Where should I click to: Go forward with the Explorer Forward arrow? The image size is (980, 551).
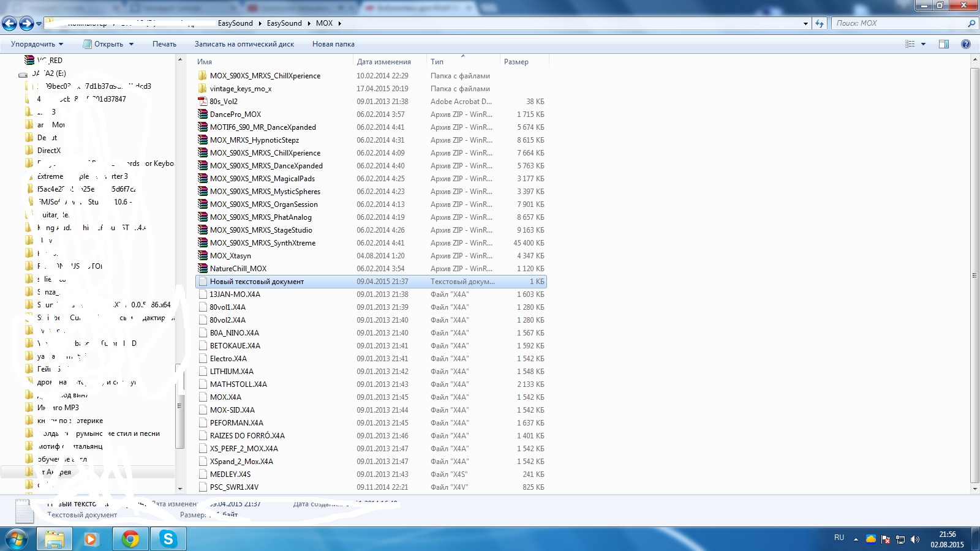click(x=26, y=23)
